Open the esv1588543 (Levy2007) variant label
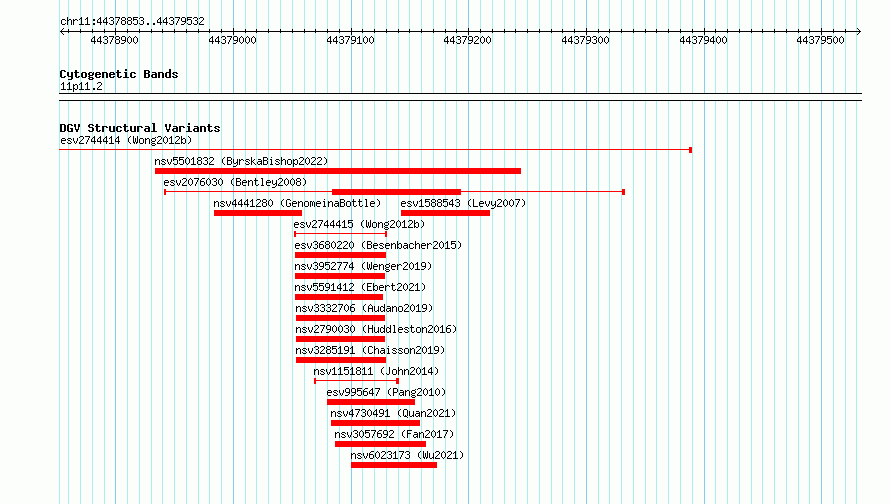Image resolution: width=890 pixels, height=504 pixels. tap(463, 203)
